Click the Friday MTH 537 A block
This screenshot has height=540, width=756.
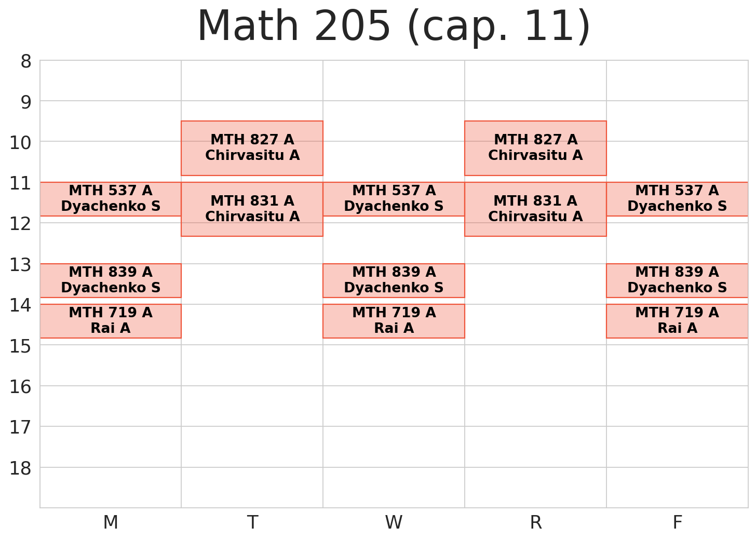[677, 199]
